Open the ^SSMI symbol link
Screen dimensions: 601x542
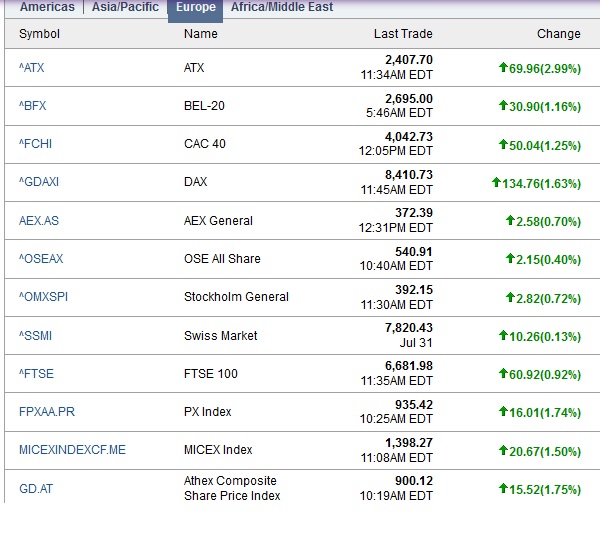tap(35, 336)
